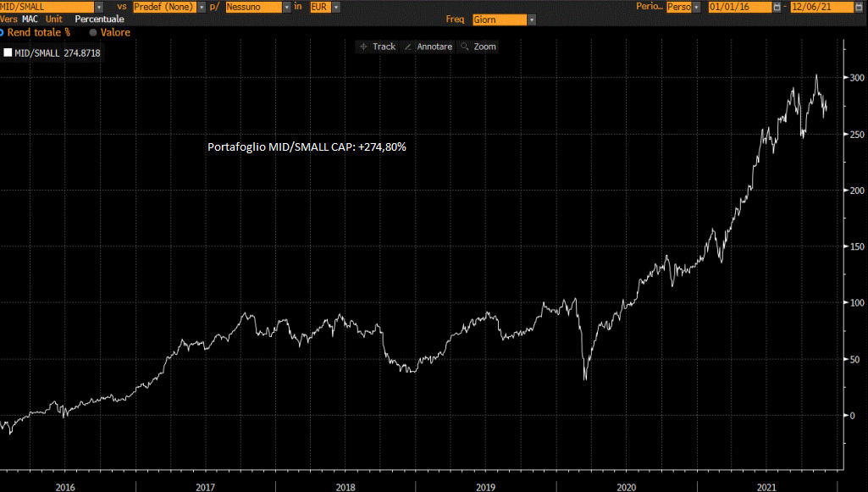Image resolution: width=868 pixels, height=492 pixels.
Task: Click the MID/SMALL legend white swatch
Action: pos(8,53)
